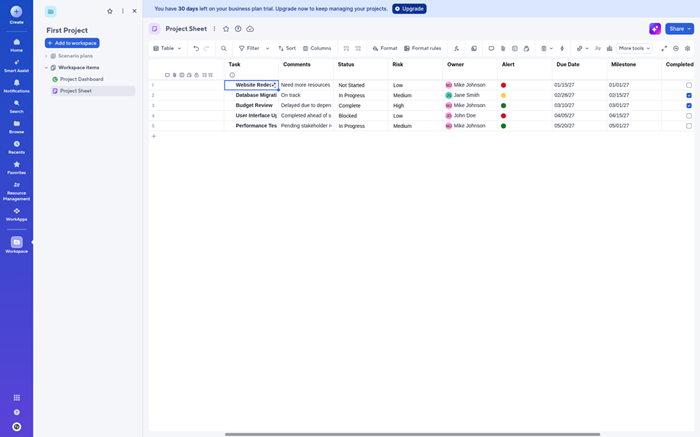Open More tools dropdown
Viewport: 700px width, 437px height.
[634, 48]
